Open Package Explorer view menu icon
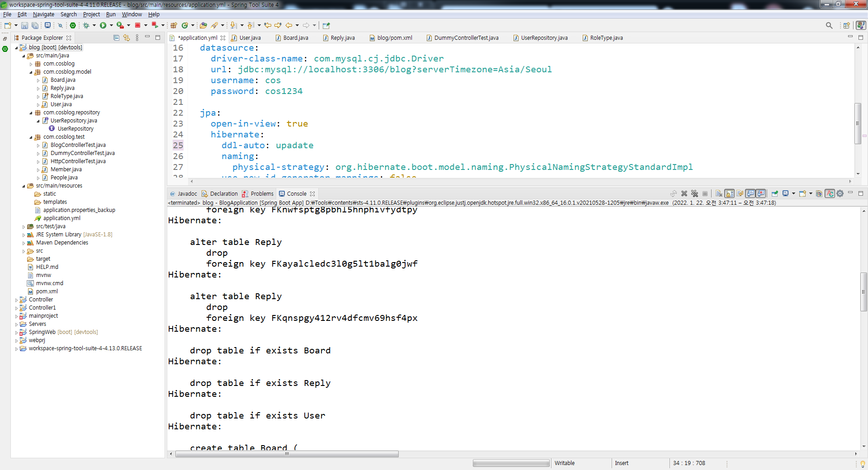868x470 pixels. pos(137,38)
